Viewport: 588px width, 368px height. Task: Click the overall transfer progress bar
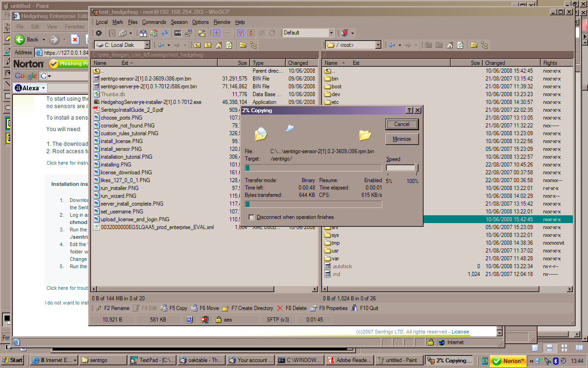(313, 204)
